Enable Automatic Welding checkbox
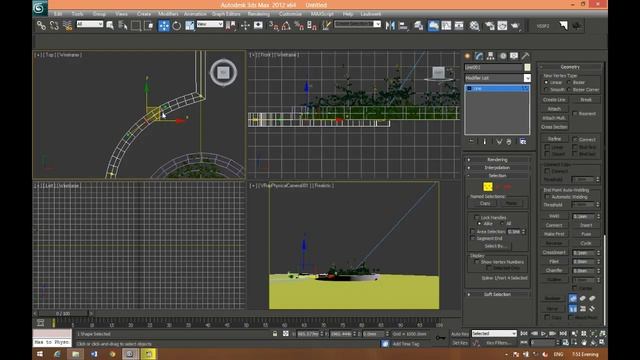Screen dimensions: 640x360 (547, 197)
